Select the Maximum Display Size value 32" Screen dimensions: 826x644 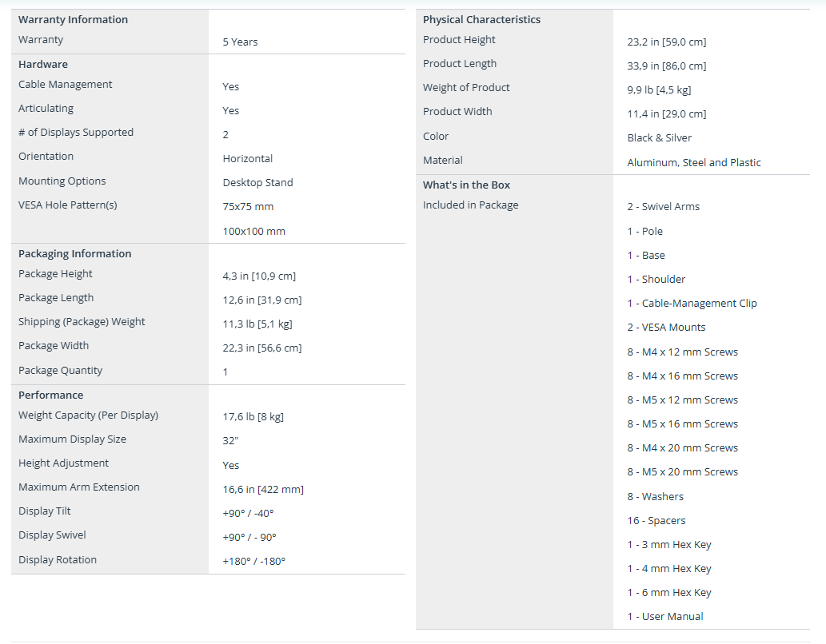tap(230, 440)
